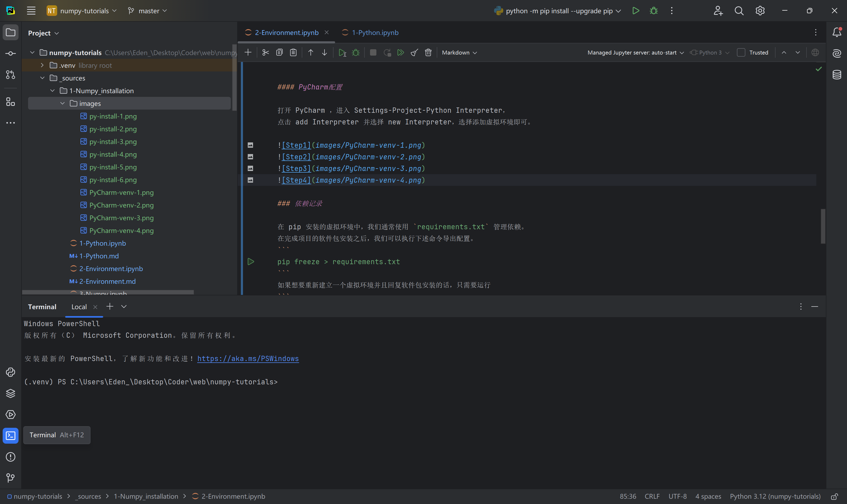Open terminal new-session options chevron
The image size is (847, 504).
pos(124,306)
